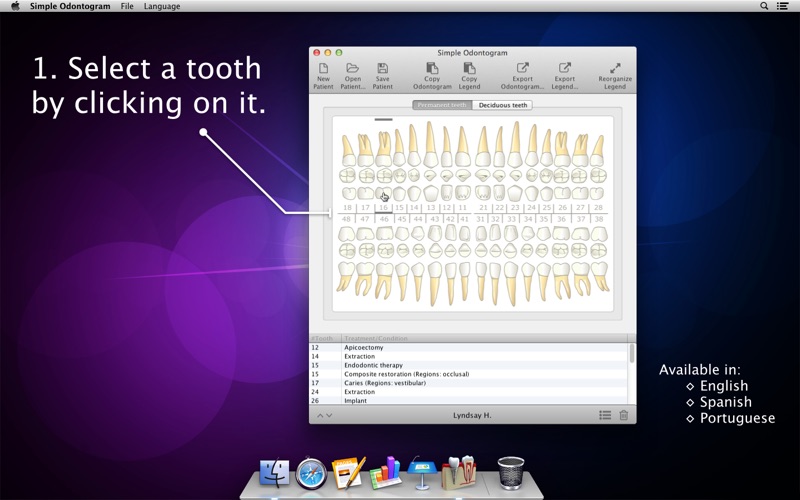Click the New Patient toolbar icon
This screenshot has width=800, height=500.
323,76
